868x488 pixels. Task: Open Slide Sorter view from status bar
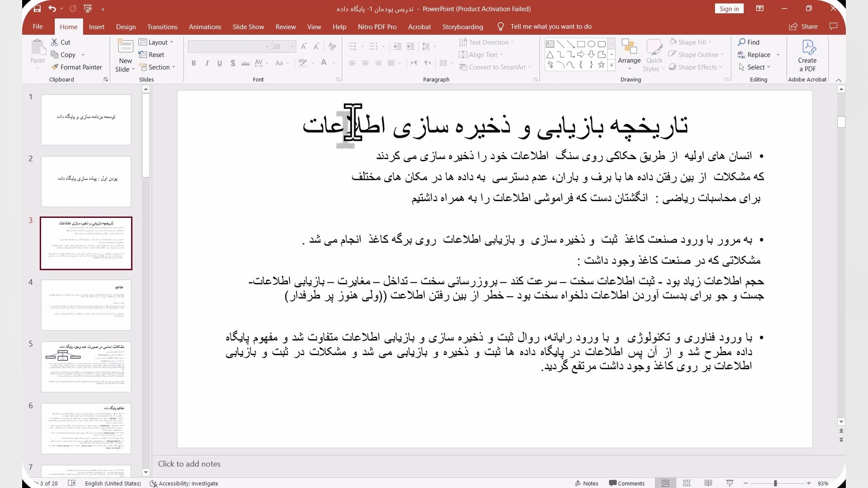pos(686,483)
